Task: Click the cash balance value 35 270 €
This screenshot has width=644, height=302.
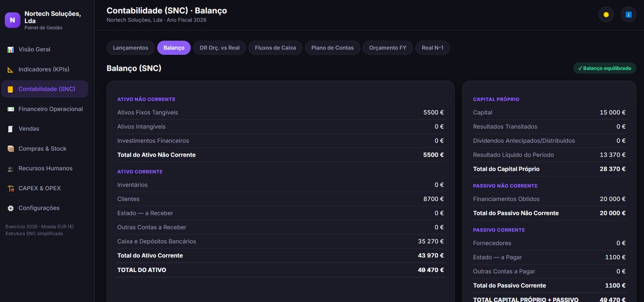Action: pos(431,241)
